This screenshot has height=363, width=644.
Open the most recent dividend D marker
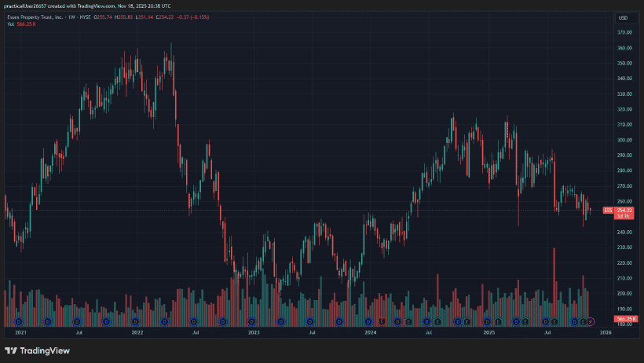pyautogui.click(x=574, y=321)
